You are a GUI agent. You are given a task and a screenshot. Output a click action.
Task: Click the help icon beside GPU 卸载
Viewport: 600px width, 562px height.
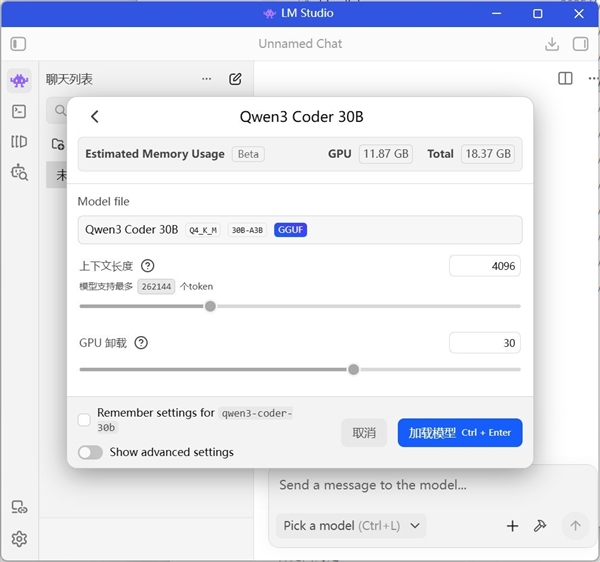pos(141,343)
